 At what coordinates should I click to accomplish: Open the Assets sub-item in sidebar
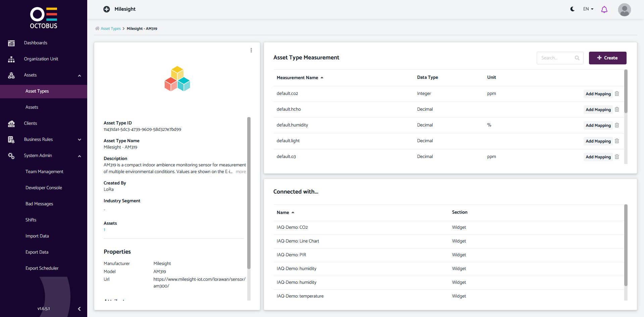click(x=32, y=107)
